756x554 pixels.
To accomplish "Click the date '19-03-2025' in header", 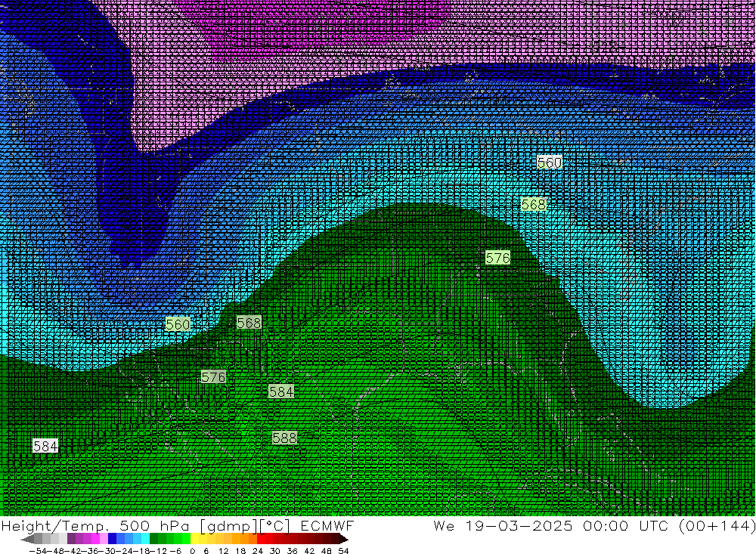I will click(x=519, y=525).
